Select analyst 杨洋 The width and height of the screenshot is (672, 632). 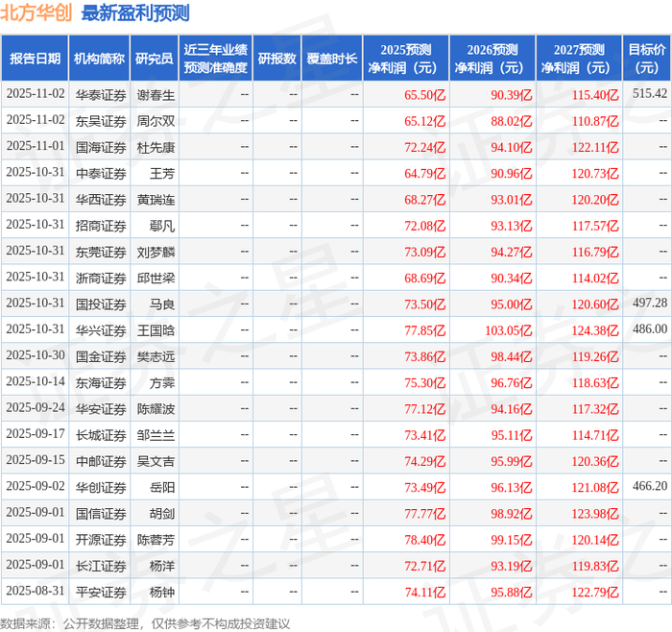pyautogui.click(x=162, y=566)
